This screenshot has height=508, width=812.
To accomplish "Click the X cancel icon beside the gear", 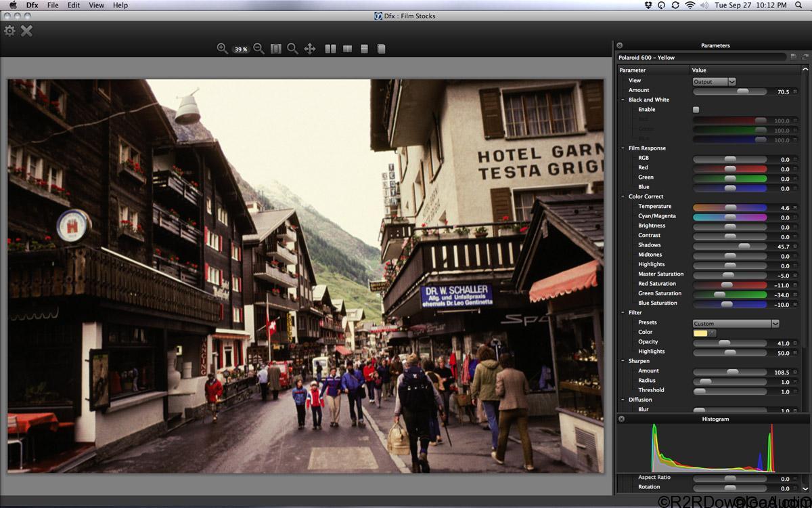I will [26, 30].
